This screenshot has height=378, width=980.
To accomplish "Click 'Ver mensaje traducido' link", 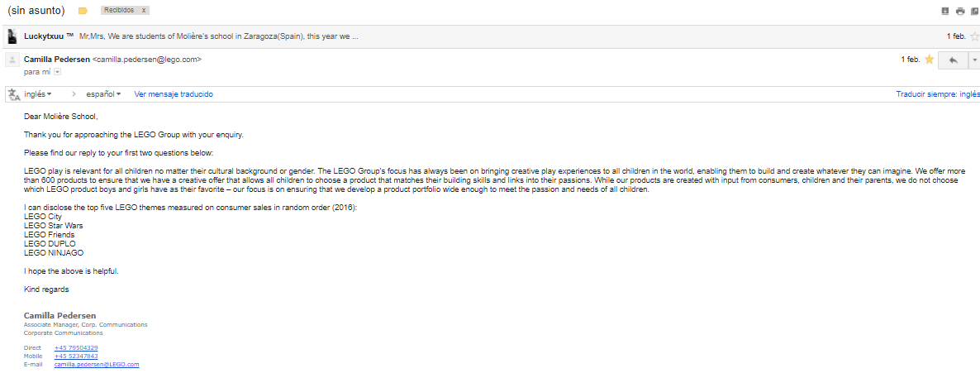I will (x=174, y=94).
